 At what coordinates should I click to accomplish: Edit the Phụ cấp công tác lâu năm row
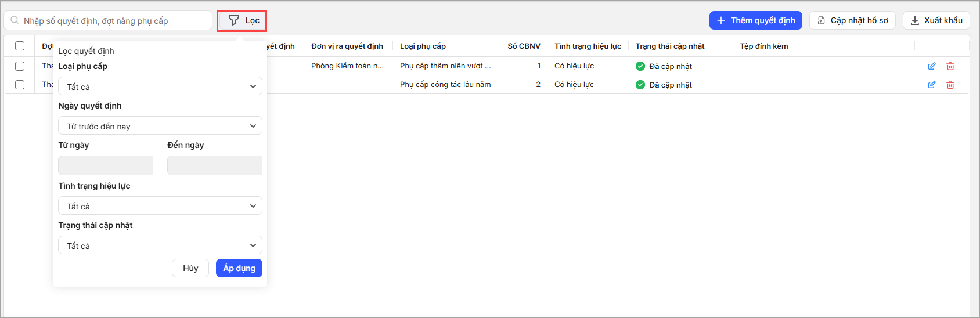(932, 85)
